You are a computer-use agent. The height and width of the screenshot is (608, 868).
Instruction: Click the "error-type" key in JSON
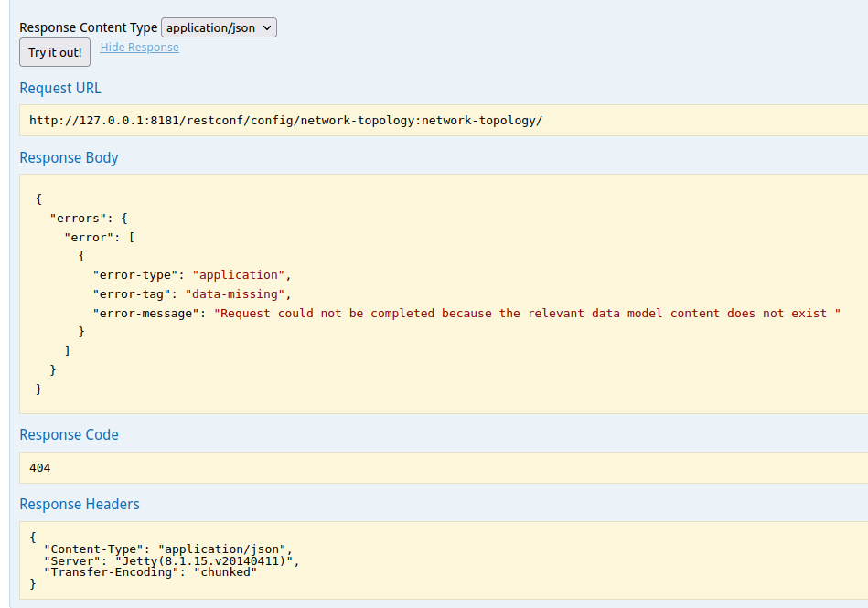coord(134,274)
